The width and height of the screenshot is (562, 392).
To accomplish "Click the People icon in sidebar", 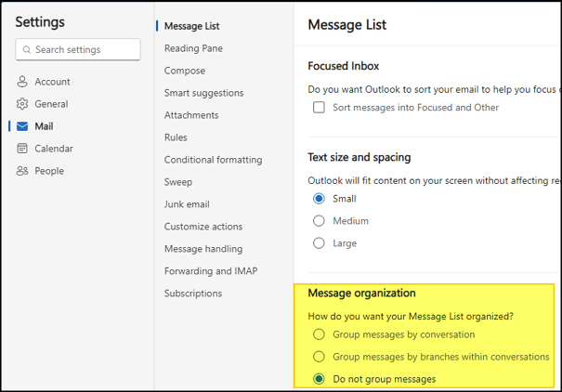I will coord(22,171).
